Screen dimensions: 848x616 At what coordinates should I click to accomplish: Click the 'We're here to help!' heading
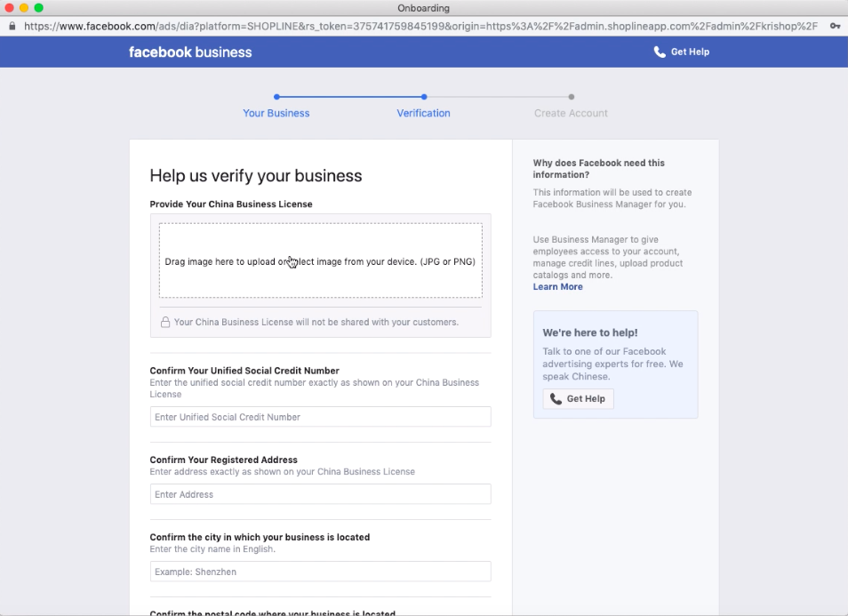[x=590, y=332]
